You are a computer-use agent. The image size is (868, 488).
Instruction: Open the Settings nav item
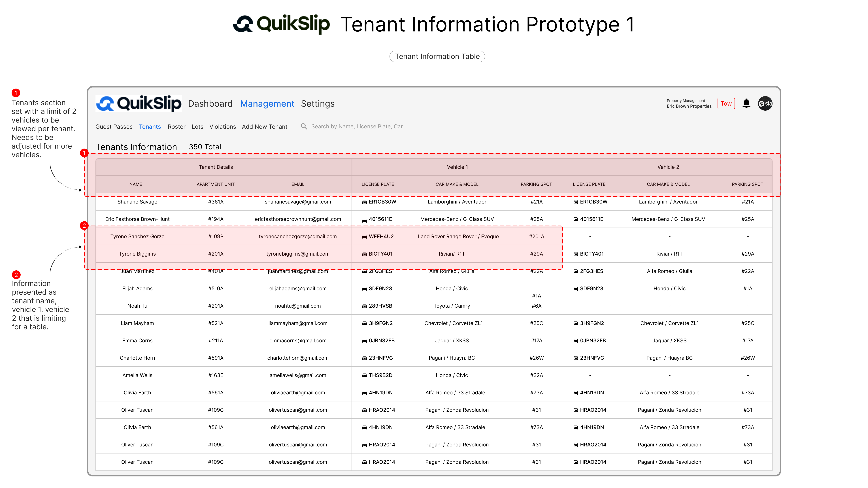click(x=317, y=104)
